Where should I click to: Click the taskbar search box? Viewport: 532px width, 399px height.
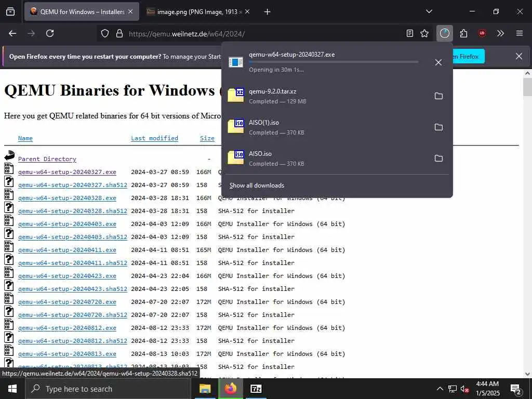108,389
